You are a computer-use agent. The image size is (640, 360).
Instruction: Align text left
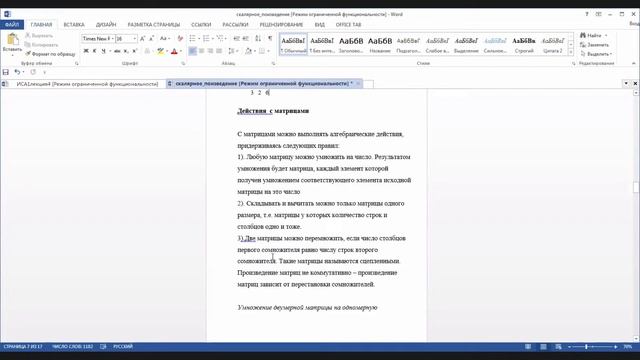(x=192, y=51)
